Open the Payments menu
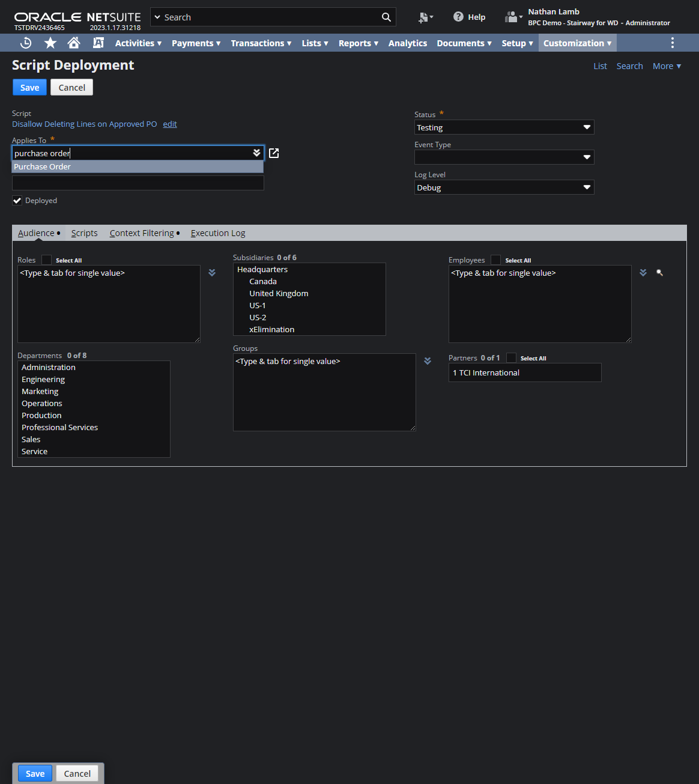The image size is (699, 784). coord(196,43)
